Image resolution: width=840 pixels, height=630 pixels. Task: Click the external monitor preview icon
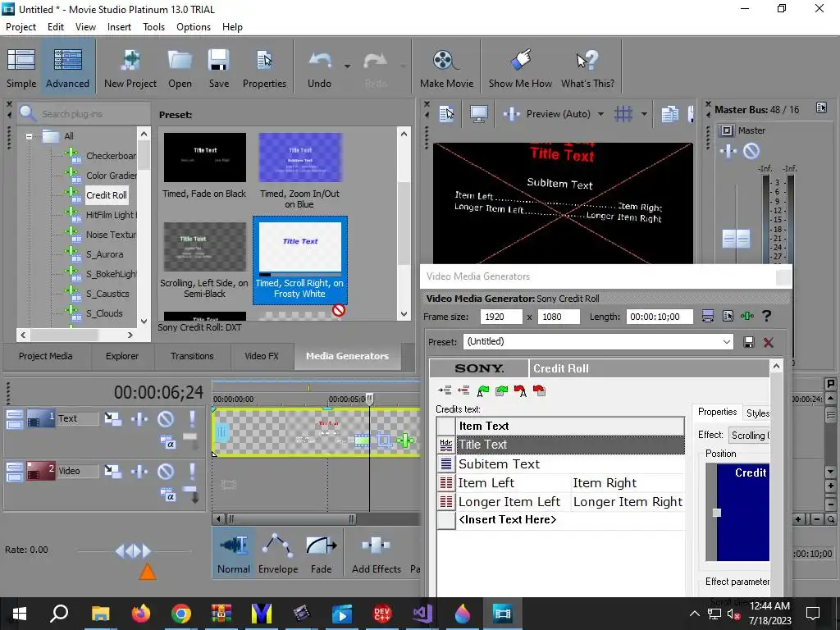(x=478, y=113)
